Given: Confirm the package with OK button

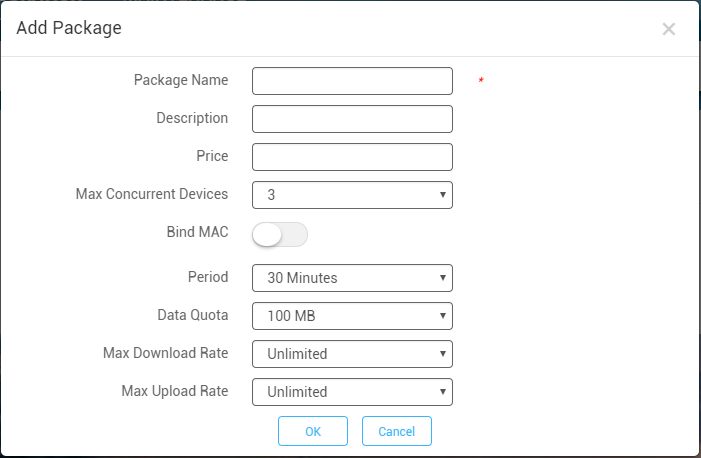Looking at the screenshot, I should click(313, 431).
